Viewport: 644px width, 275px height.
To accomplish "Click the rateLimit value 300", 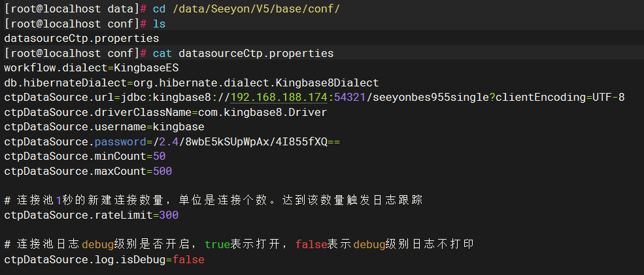I will [x=169, y=215].
